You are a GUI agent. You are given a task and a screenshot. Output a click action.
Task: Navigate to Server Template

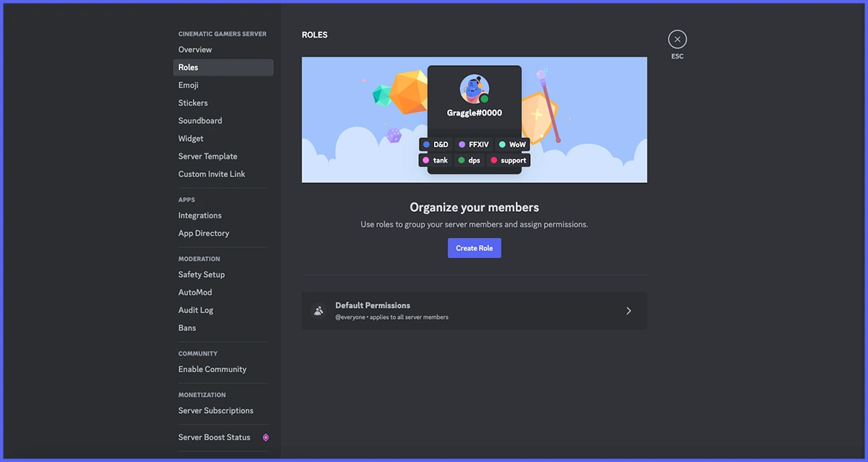(x=208, y=156)
